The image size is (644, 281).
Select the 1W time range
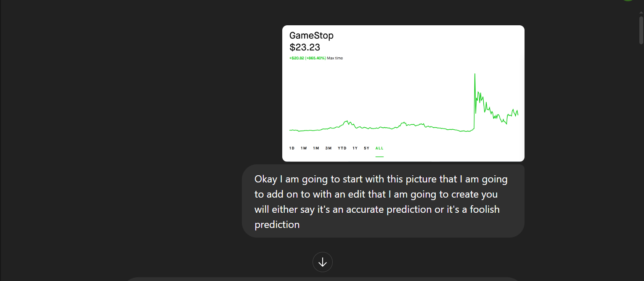coord(304,148)
